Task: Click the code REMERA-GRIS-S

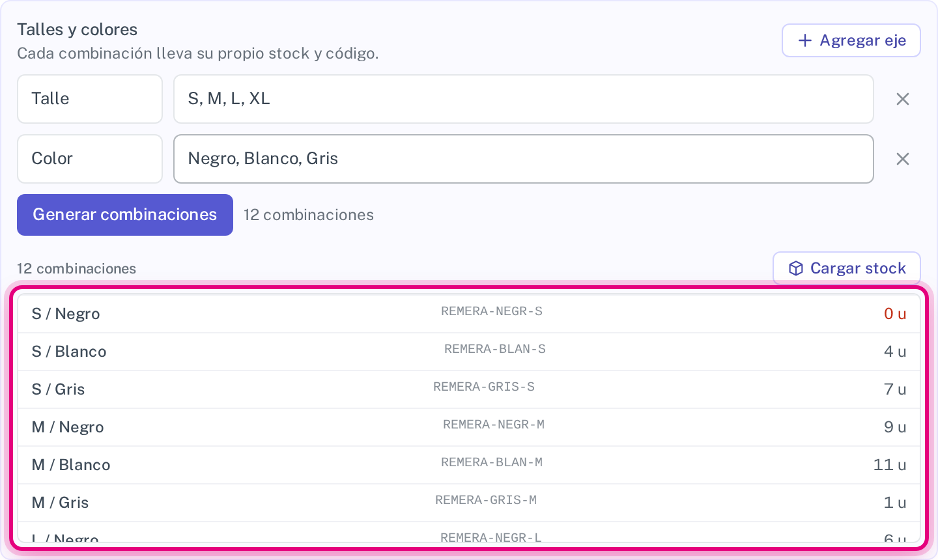Action: [x=484, y=387]
